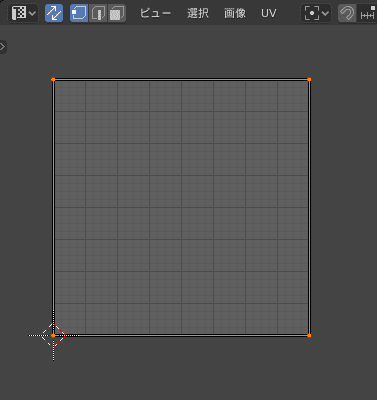Open the UV editor type selector

pos(23,13)
